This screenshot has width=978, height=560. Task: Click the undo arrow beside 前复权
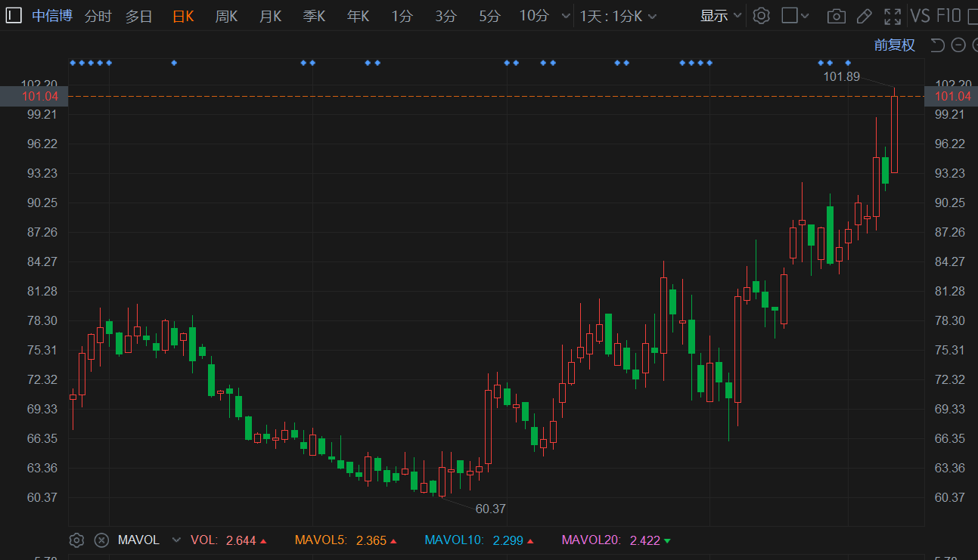click(937, 45)
